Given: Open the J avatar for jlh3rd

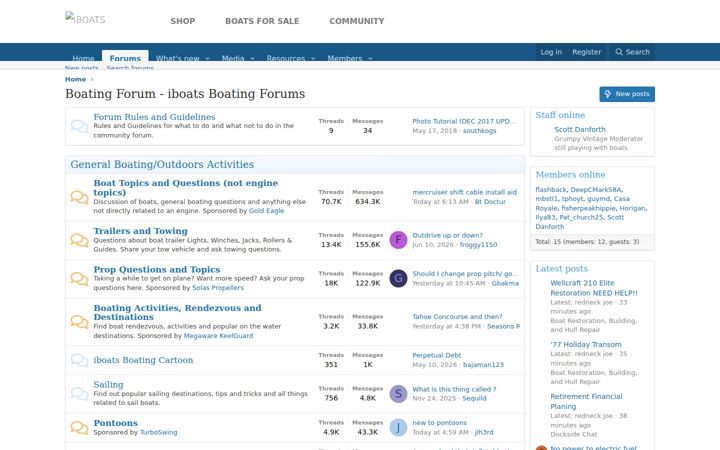Looking at the screenshot, I should (x=398, y=428).
